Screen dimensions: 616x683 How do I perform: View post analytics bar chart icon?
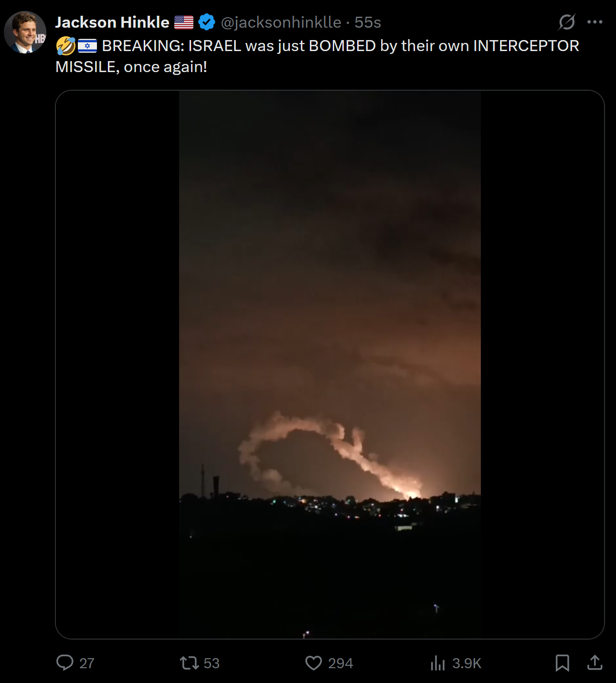(x=437, y=663)
